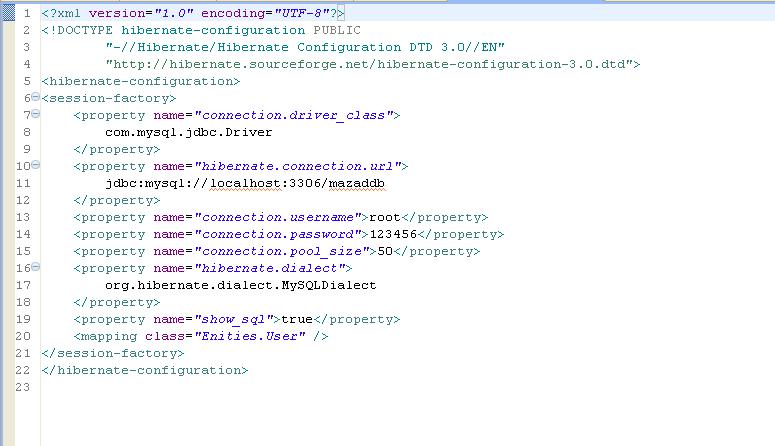Click the password value 123456
Image resolution: width=775 pixels, height=446 pixels.
click(393, 234)
